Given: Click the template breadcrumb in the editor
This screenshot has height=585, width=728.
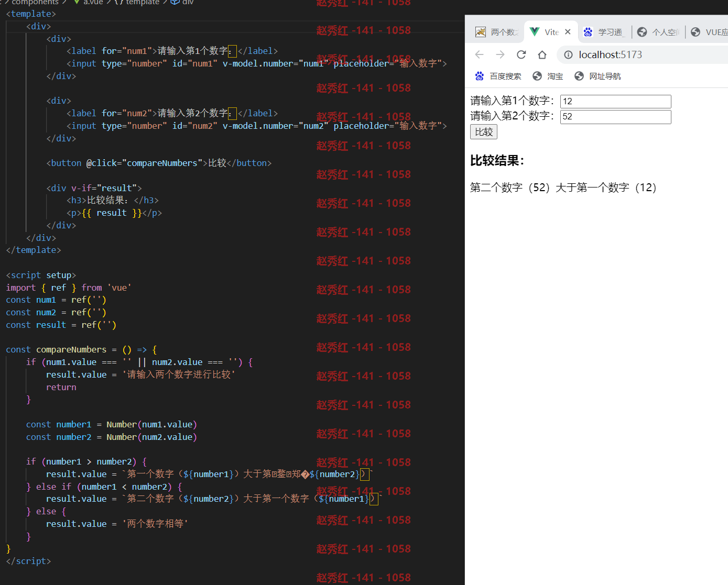Looking at the screenshot, I should 136,3.
